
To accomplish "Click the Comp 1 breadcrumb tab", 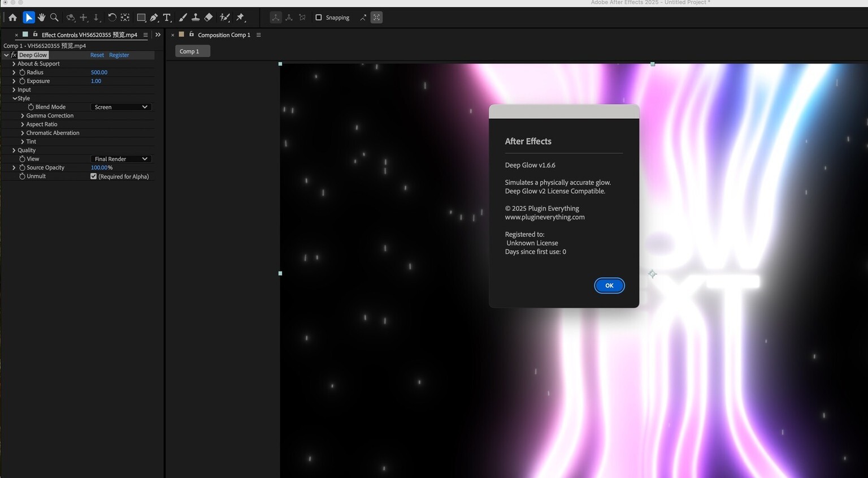I will tap(192, 51).
